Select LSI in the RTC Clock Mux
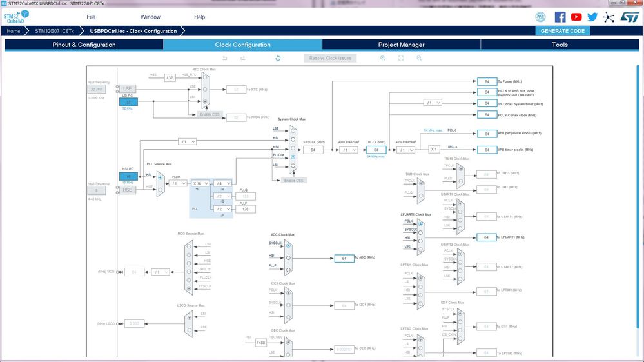The height and width of the screenshot is (362, 644). [x=204, y=101]
